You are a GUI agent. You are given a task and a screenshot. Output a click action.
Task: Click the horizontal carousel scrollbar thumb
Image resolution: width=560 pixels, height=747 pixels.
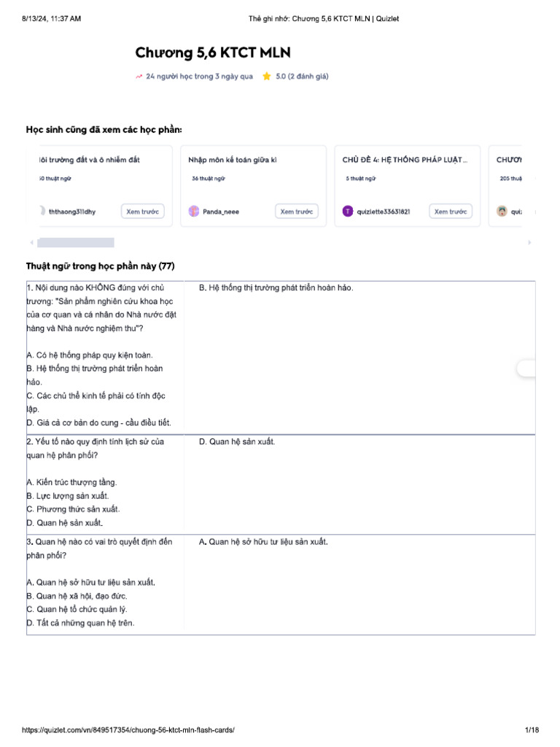pyautogui.click(x=76, y=242)
